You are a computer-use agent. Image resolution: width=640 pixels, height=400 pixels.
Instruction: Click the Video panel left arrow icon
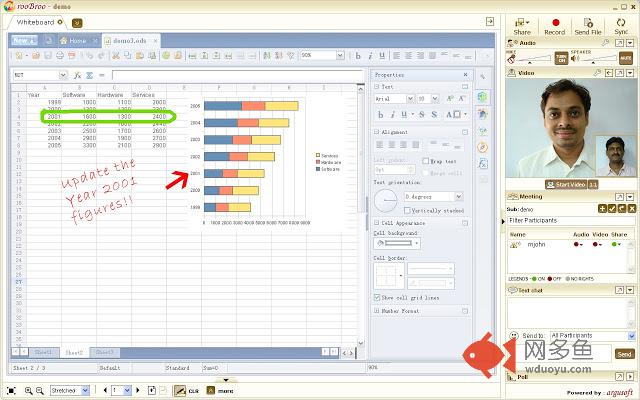pyautogui.click(x=609, y=73)
